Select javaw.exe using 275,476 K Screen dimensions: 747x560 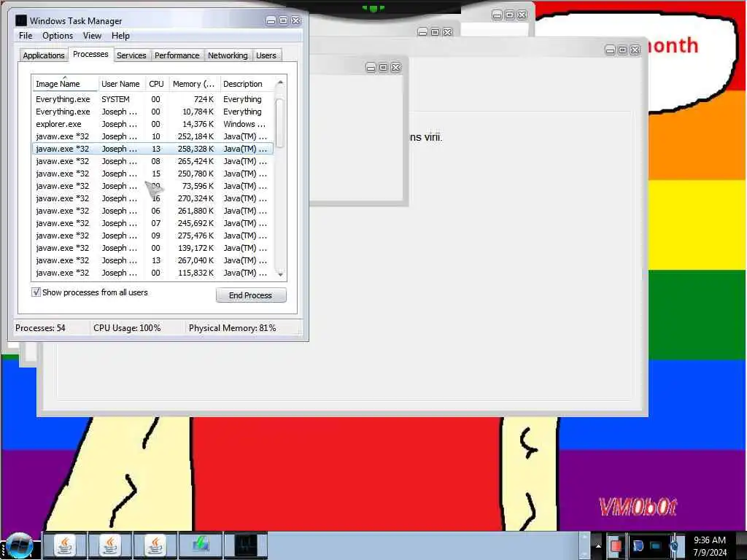point(153,236)
